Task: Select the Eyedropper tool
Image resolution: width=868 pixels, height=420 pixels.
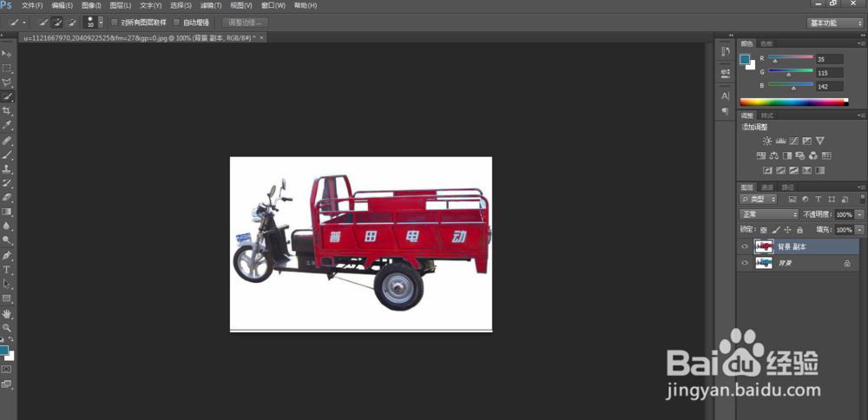Action: pyautogui.click(x=7, y=125)
